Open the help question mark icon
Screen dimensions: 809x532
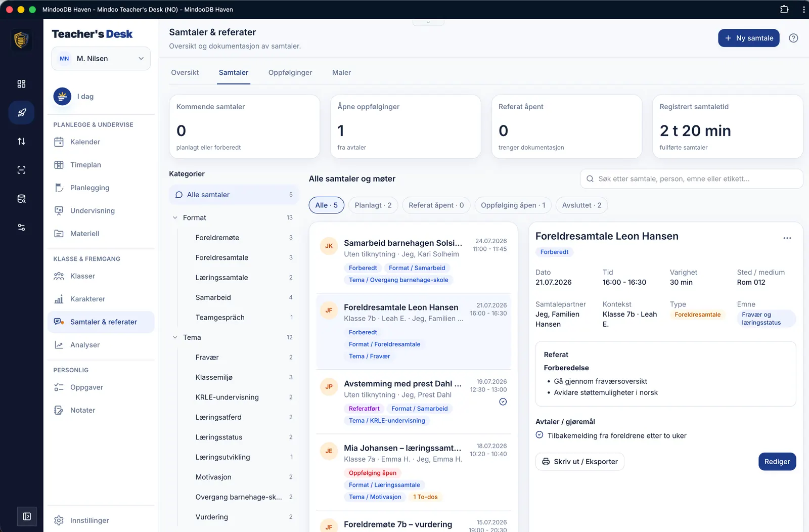pyautogui.click(x=793, y=38)
